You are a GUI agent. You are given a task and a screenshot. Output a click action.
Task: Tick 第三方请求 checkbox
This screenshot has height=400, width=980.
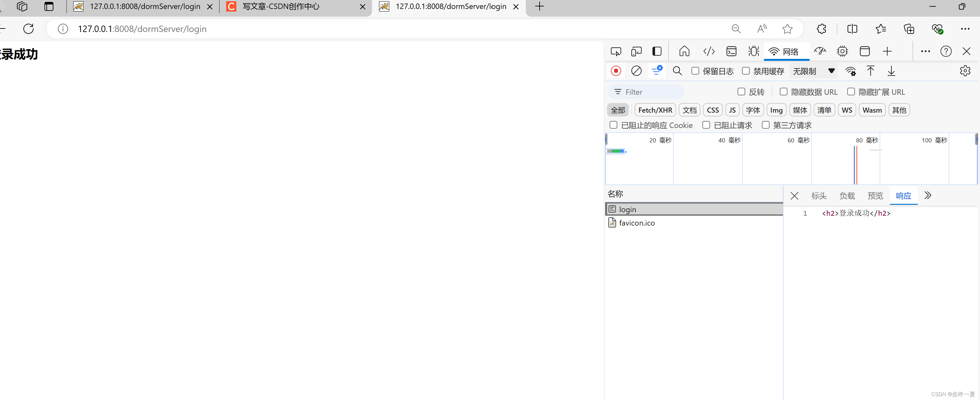pyautogui.click(x=765, y=125)
